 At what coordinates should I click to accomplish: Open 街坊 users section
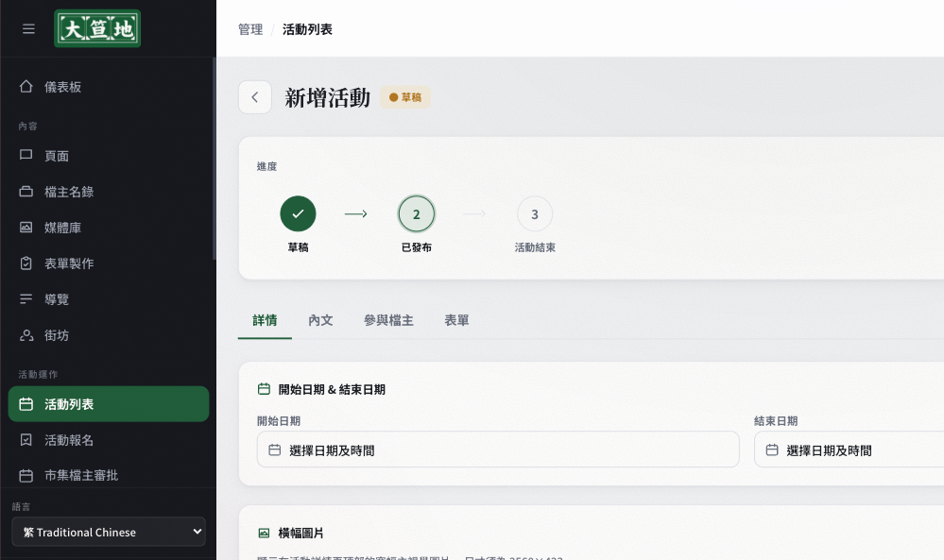pos(109,335)
